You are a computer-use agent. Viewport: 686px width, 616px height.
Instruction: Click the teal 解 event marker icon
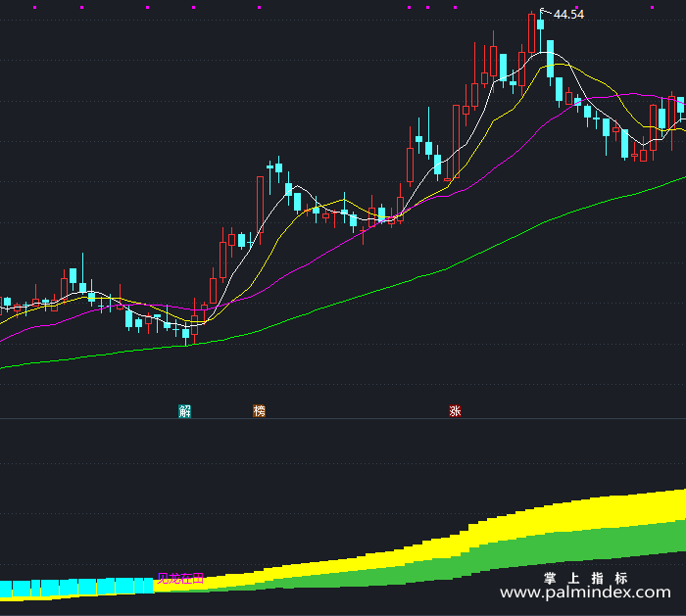tap(184, 411)
